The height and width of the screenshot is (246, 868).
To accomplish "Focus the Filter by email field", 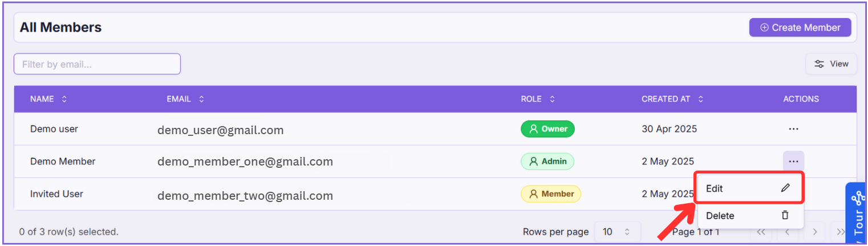I will 97,64.
